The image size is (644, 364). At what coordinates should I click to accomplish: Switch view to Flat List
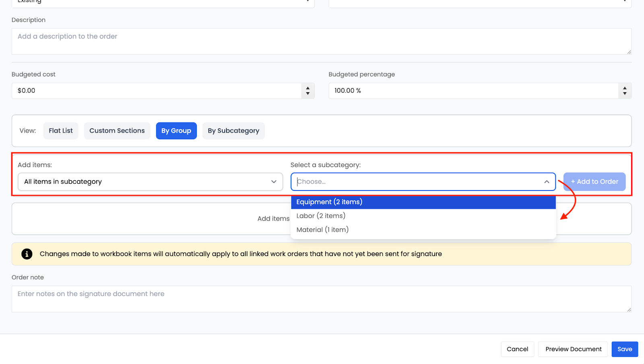tap(61, 131)
